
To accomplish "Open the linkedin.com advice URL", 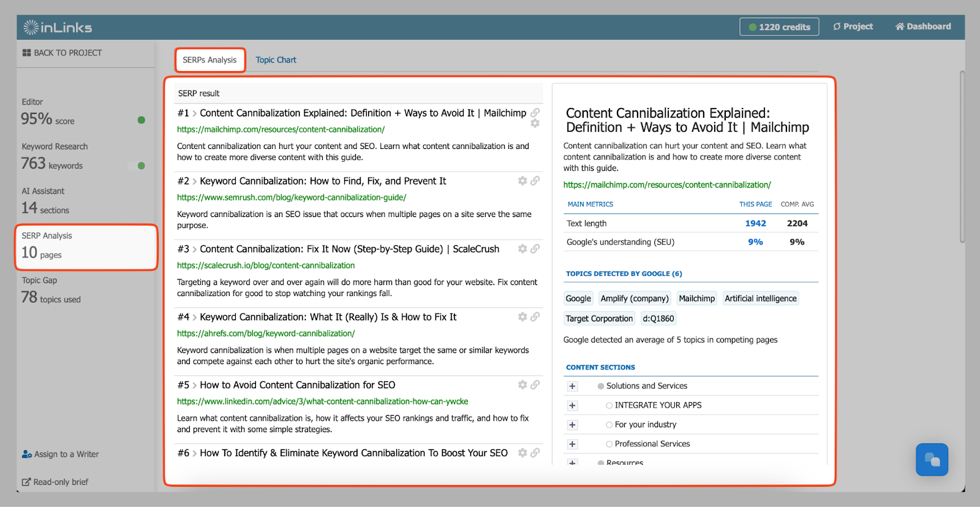I will [x=322, y=402].
